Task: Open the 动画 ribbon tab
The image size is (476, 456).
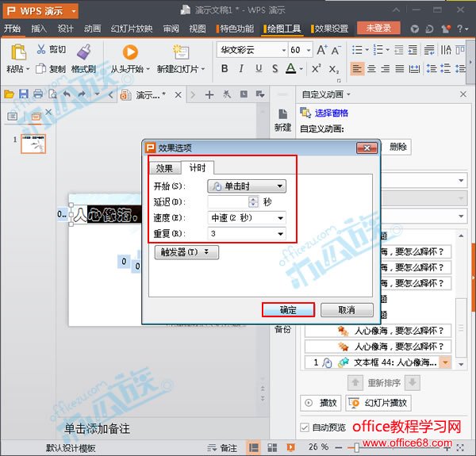Action: coord(92,29)
